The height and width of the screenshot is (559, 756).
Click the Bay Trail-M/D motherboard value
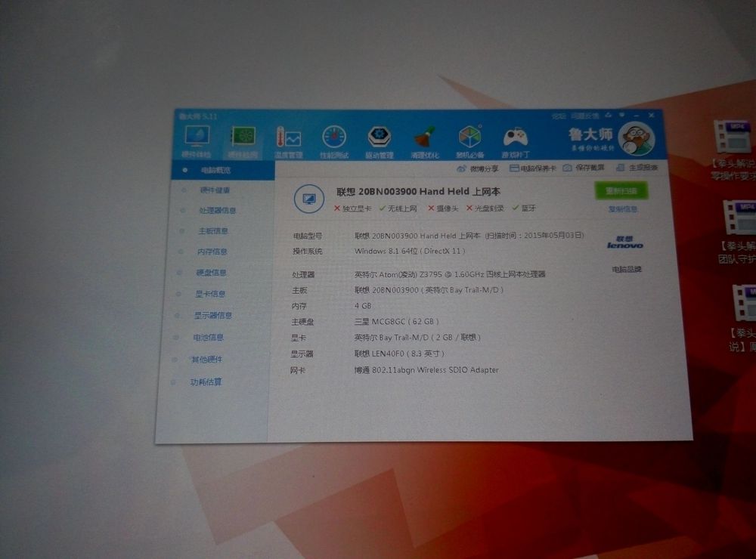429,290
